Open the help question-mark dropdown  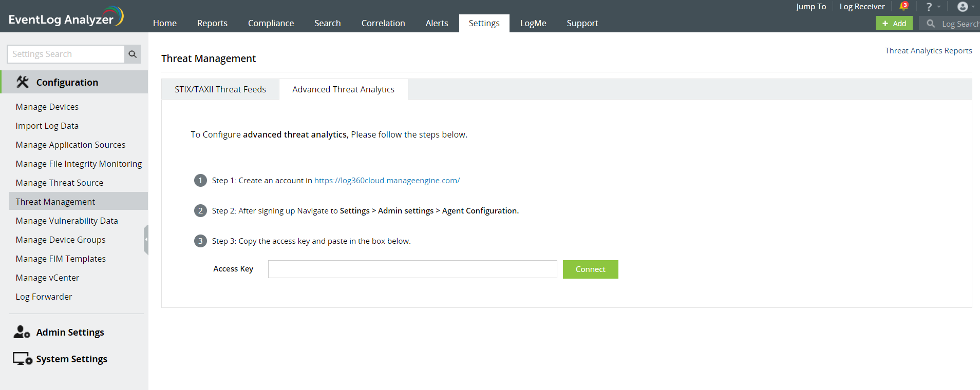point(929,7)
